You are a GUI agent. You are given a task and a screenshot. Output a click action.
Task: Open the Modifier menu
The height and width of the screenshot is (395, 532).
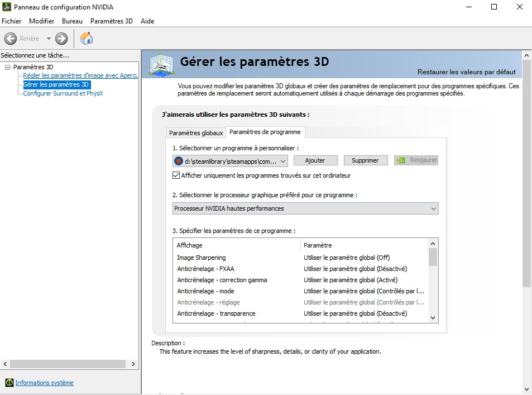[42, 21]
